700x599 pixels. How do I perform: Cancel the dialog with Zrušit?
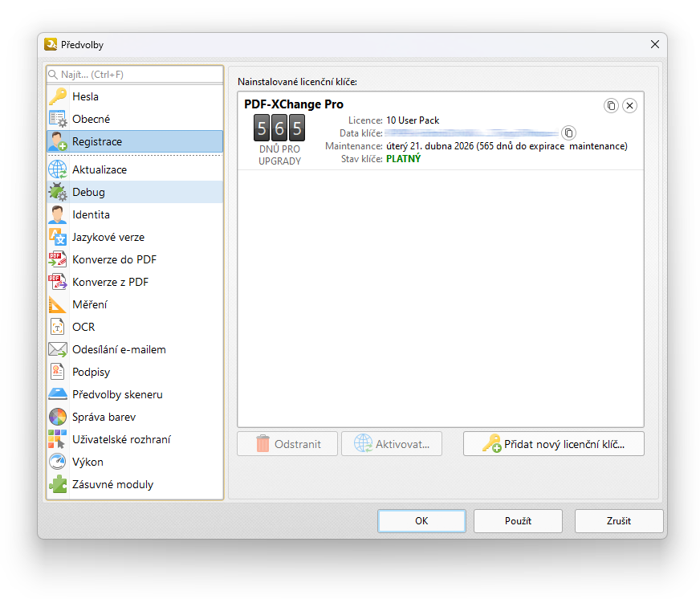(619, 521)
